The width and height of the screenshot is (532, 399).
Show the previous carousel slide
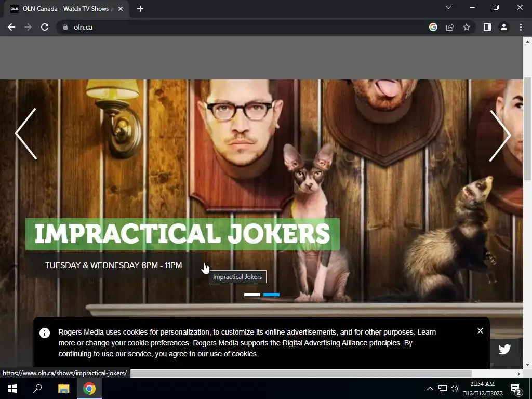pos(26,134)
